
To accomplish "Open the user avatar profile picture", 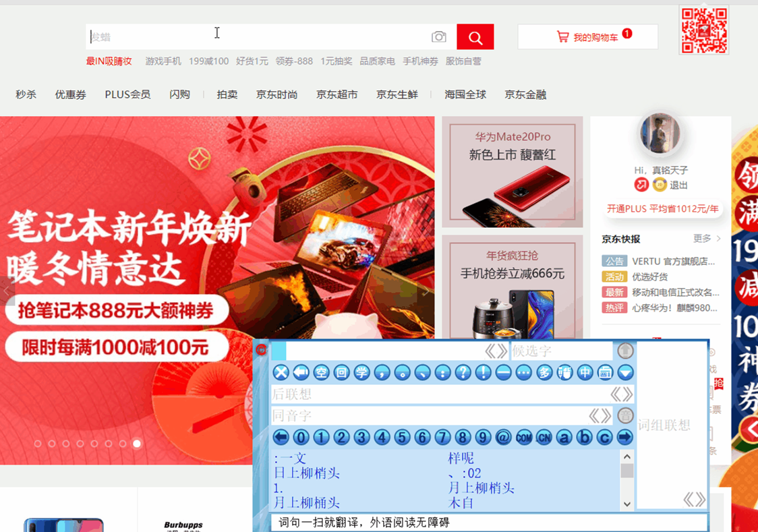I will [x=660, y=133].
